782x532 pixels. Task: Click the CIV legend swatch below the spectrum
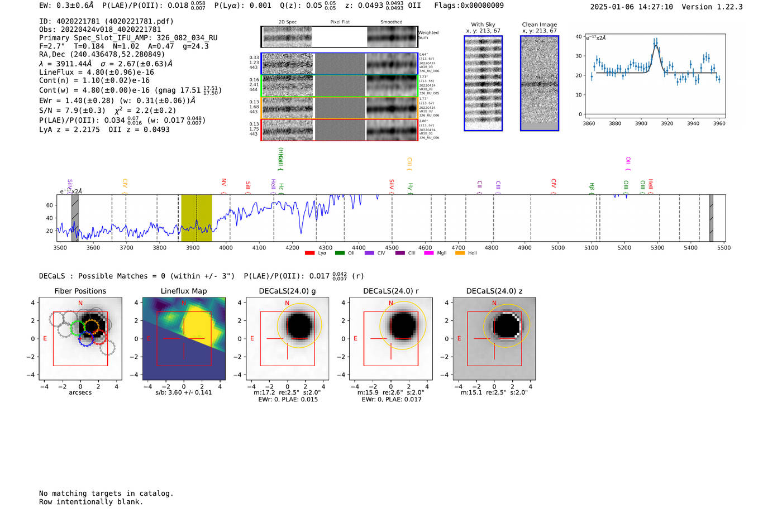tap(369, 253)
